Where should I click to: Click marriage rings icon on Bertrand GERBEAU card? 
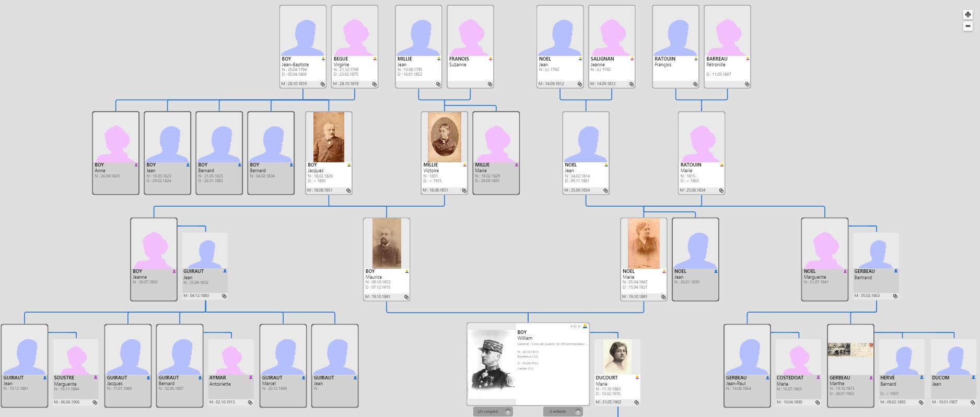click(x=895, y=296)
